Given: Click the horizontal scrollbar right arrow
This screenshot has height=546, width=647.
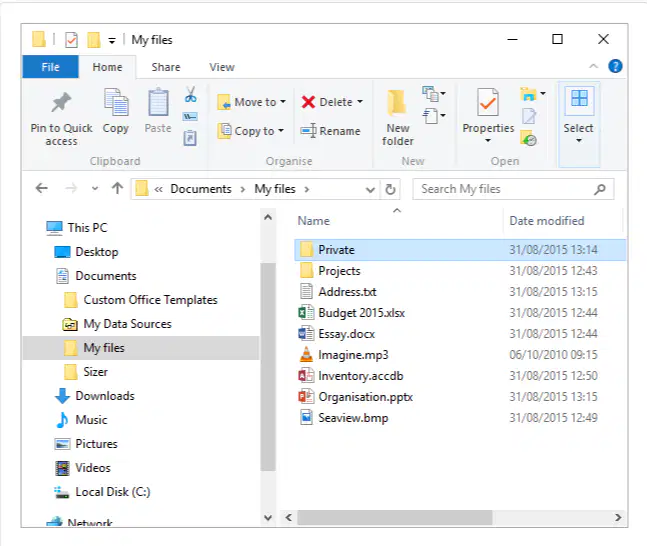Looking at the screenshot, I should pos(618,518).
